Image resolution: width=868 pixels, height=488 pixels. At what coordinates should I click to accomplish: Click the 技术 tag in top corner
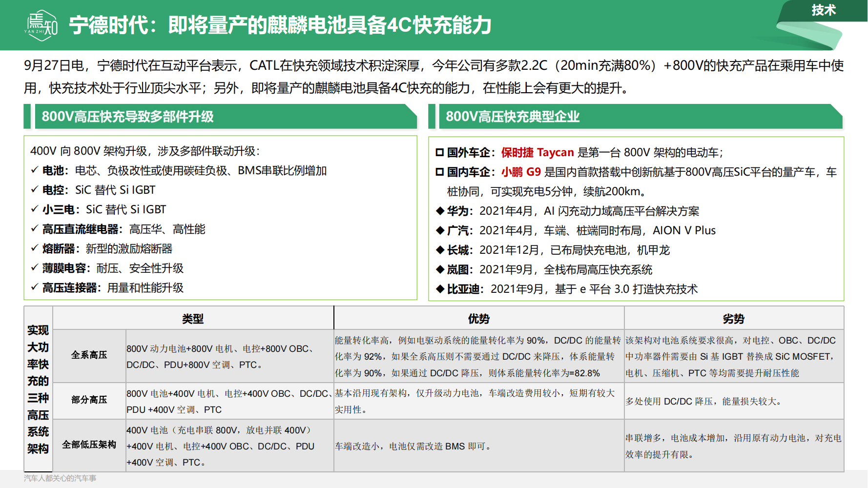(x=824, y=10)
